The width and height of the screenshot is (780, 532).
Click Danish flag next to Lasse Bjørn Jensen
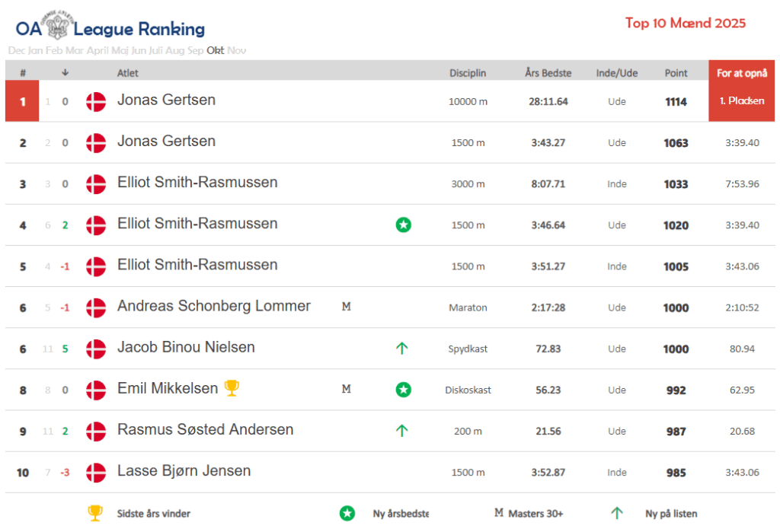pos(96,472)
